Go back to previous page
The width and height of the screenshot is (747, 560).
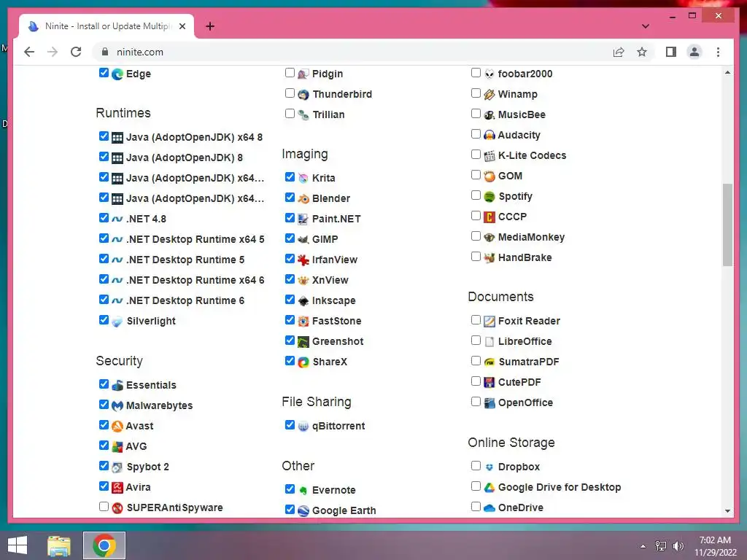(29, 52)
